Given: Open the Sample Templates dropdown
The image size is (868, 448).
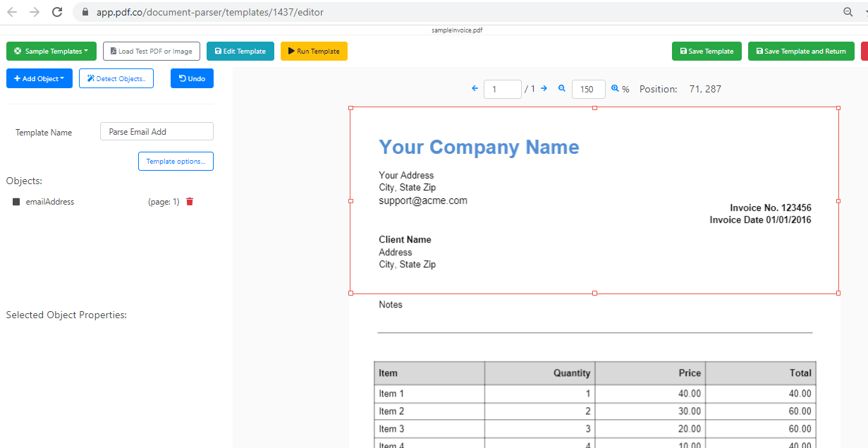Looking at the screenshot, I should pos(51,51).
